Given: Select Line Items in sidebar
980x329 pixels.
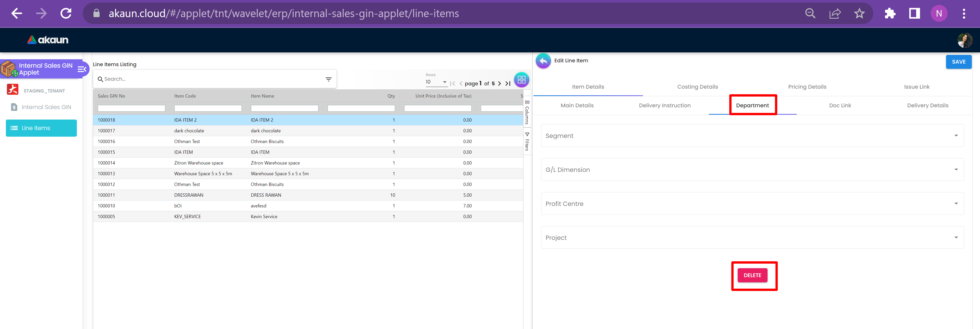Looking at the screenshot, I should pos(41,128).
